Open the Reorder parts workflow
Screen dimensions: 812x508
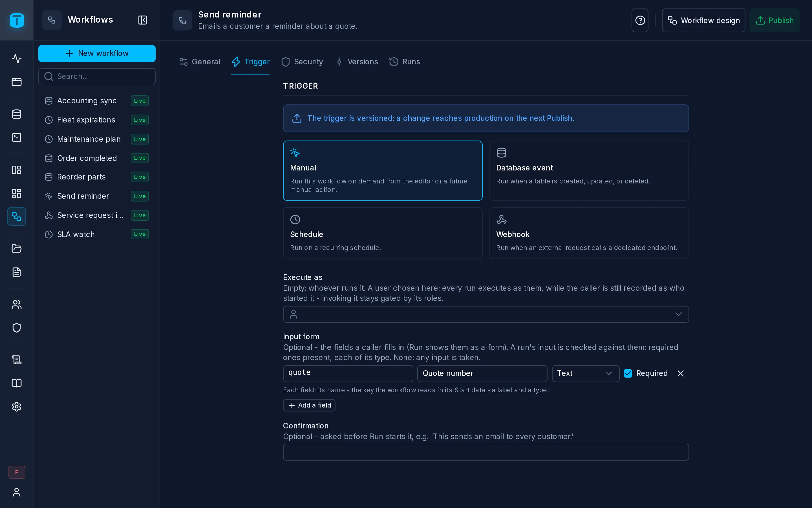97,177
